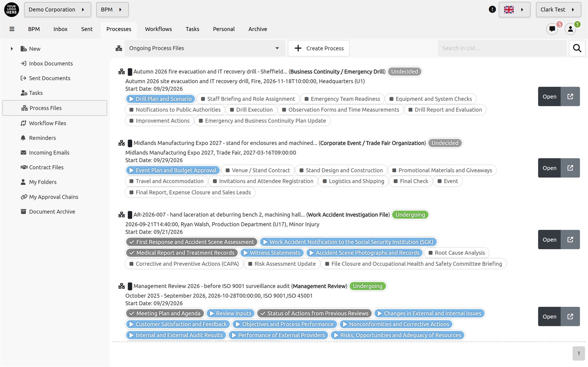
Task: Toggle the hamburger menu icon
Action: point(12,29)
